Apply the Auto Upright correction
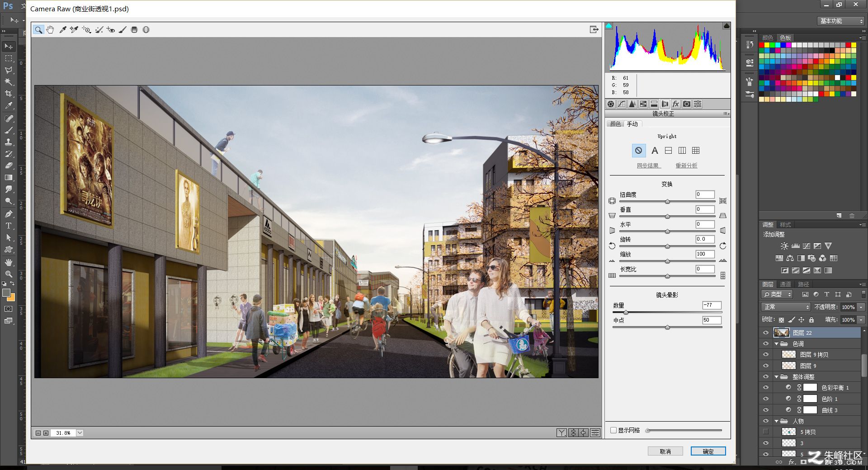The image size is (868, 470). point(655,151)
